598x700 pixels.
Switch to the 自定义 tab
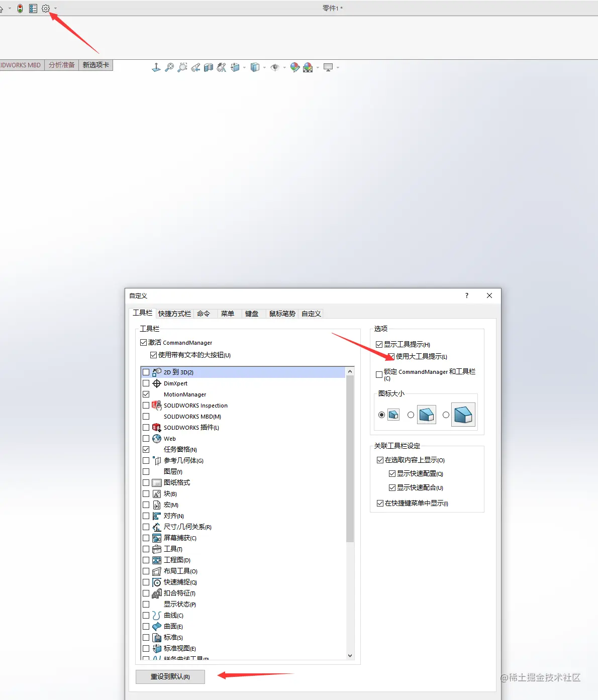click(311, 314)
